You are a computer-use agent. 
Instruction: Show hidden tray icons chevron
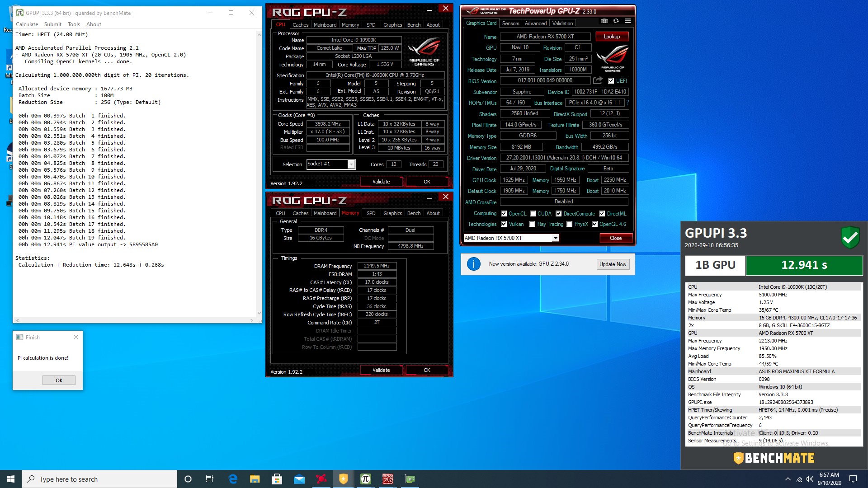[x=788, y=479]
